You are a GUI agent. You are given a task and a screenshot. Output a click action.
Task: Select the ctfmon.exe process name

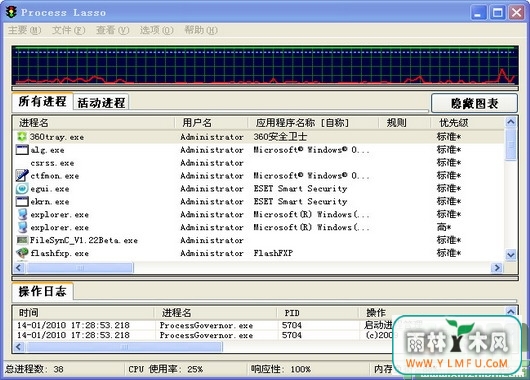(55, 176)
